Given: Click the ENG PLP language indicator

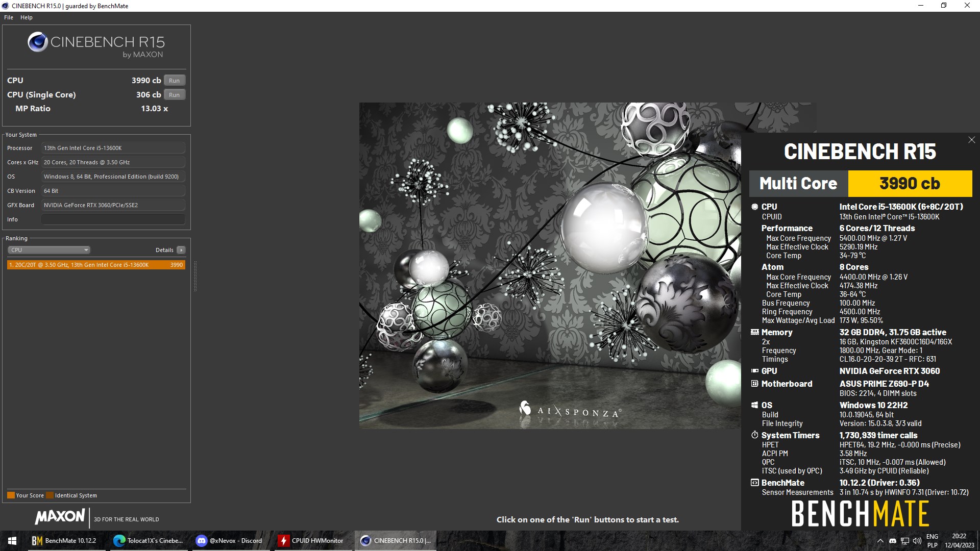Looking at the screenshot, I should point(932,541).
